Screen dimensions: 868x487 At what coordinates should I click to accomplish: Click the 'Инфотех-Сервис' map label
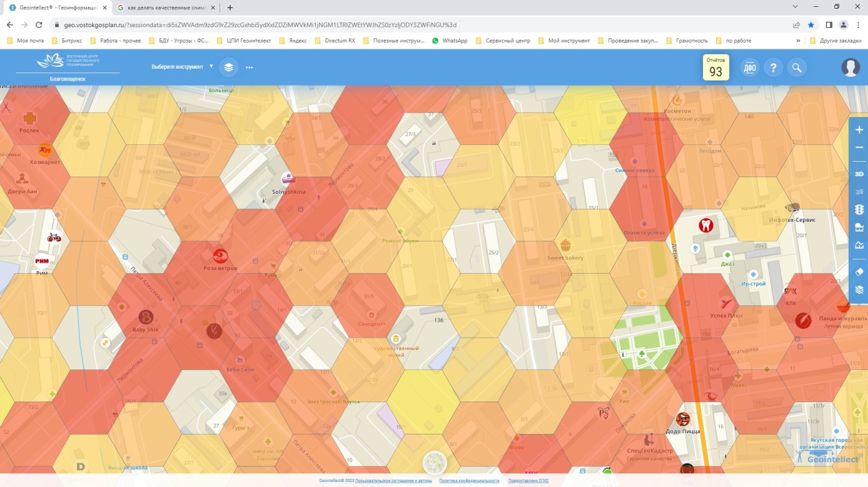pyautogui.click(x=794, y=220)
